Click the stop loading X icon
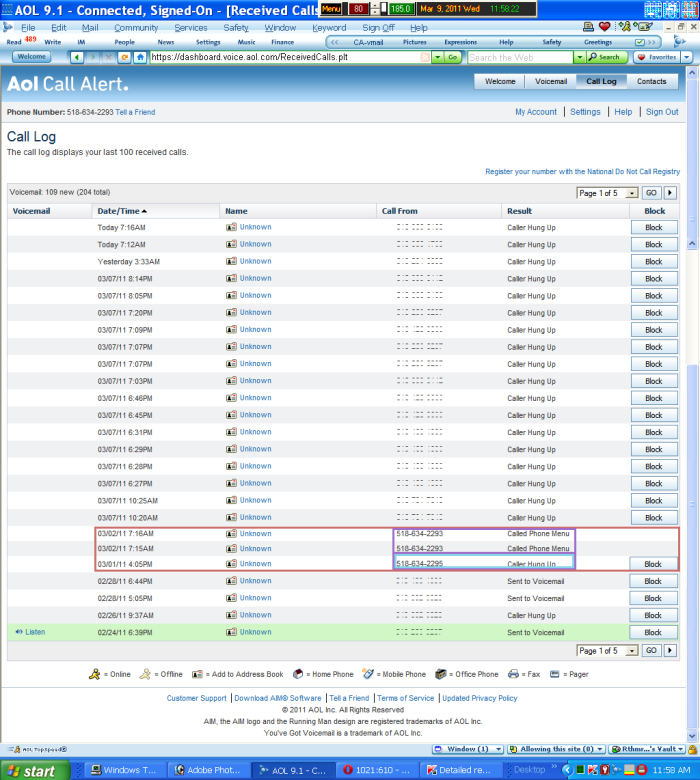The height and width of the screenshot is (780, 700). point(108,57)
